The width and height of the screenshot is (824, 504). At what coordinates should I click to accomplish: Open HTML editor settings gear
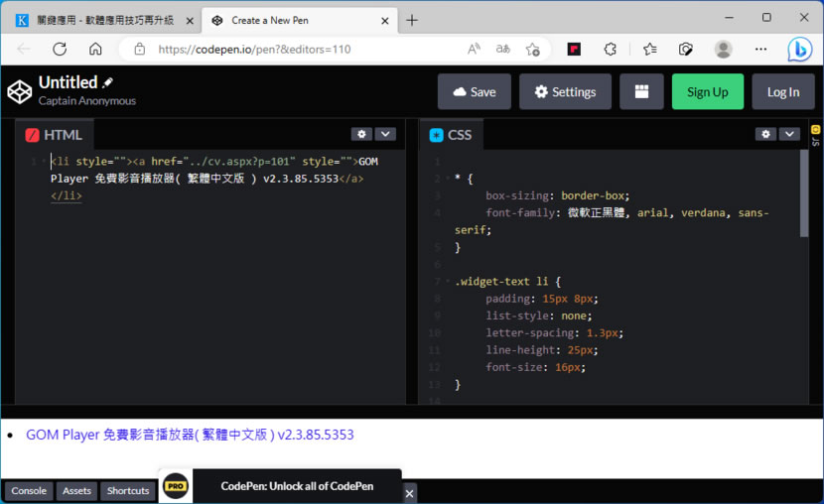point(361,134)
